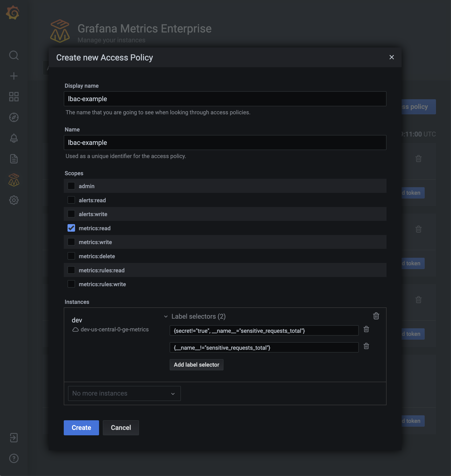Open Alerting via the bell icon
Viewport: 451px width, 476px height.
[14, 138]
